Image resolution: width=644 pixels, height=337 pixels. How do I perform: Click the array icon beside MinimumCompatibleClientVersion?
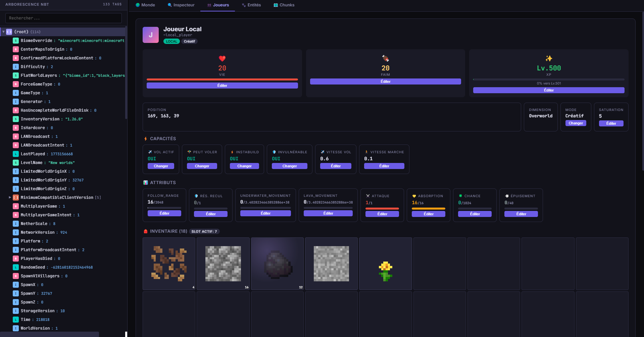(16, 198)
